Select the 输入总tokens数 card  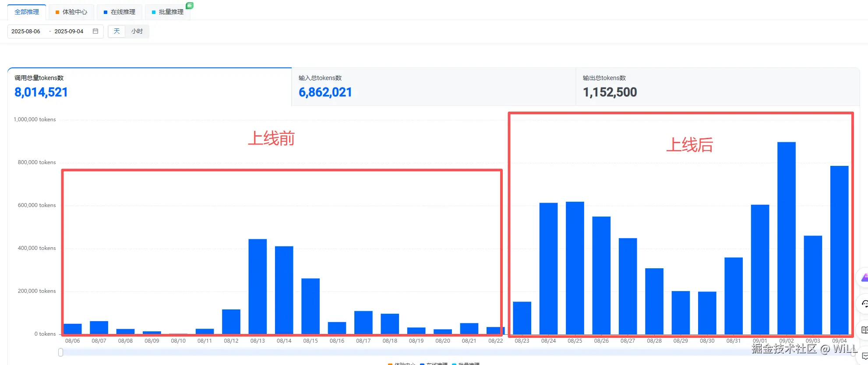tap(434, 87)
